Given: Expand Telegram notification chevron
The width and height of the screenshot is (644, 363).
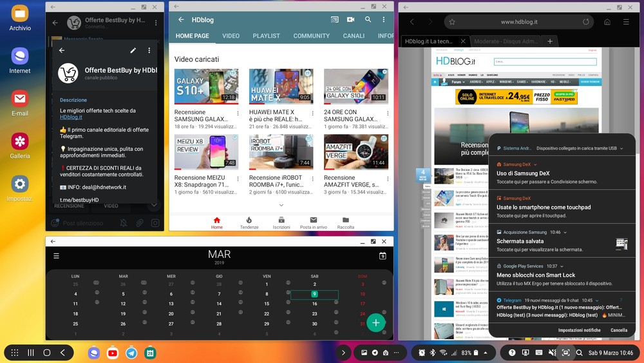Looking at the screenshot, I should tap(597, 300).
